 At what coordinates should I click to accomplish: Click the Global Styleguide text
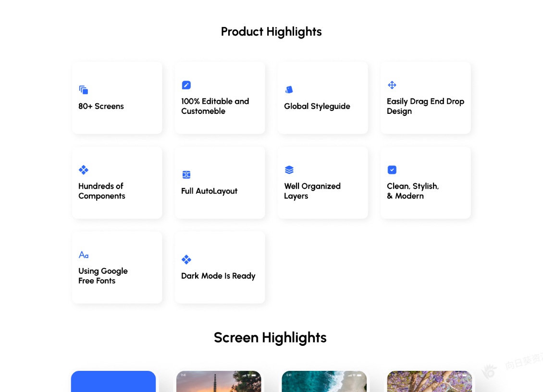point(317,106)
